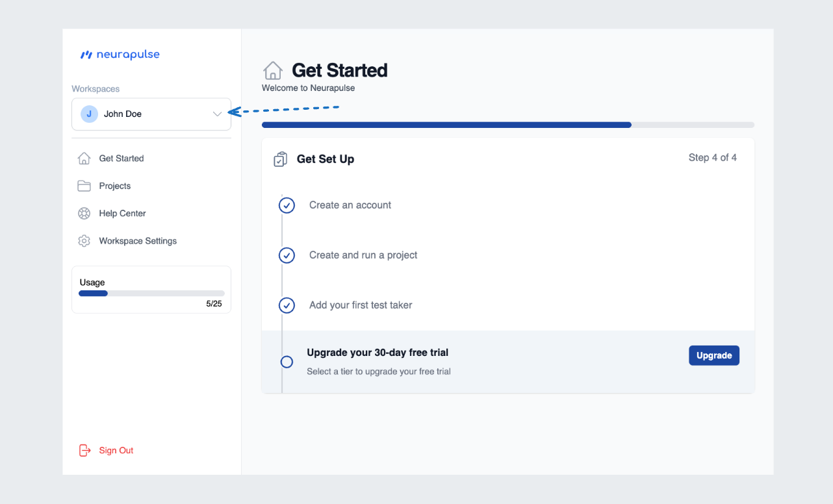This screenshot has height=504, width=833.
Task: Select the Get Started home icon in sidebar
Action: click(x=84, y=158)
